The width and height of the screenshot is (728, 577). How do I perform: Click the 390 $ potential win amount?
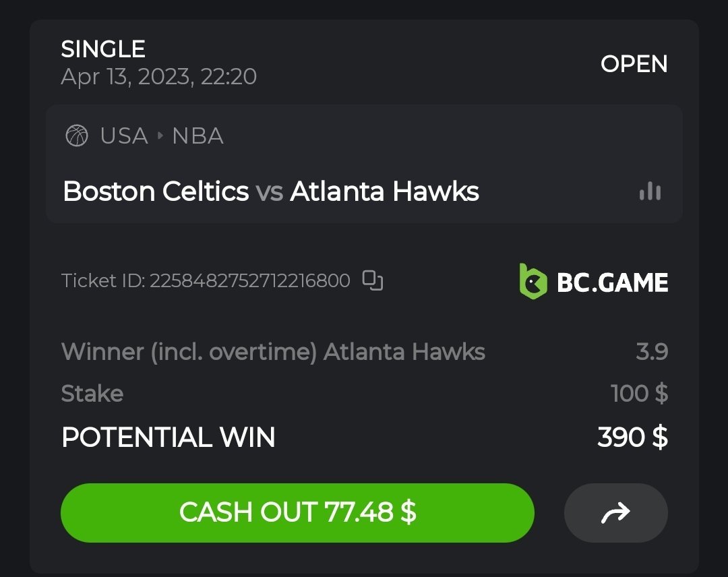632,437
